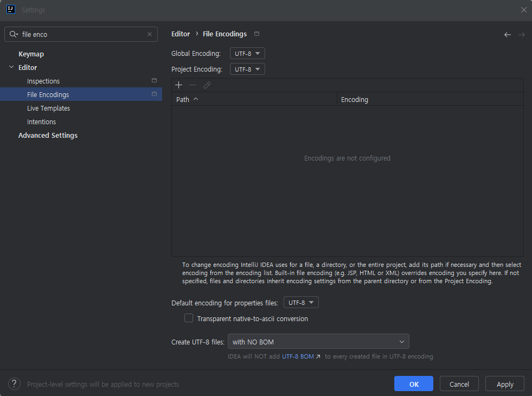
Task: Click the OK button
Action: (x=414, y=384)
